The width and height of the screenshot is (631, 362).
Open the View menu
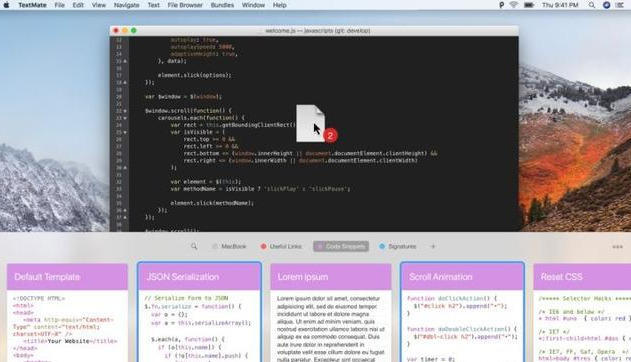pos(99,5)
